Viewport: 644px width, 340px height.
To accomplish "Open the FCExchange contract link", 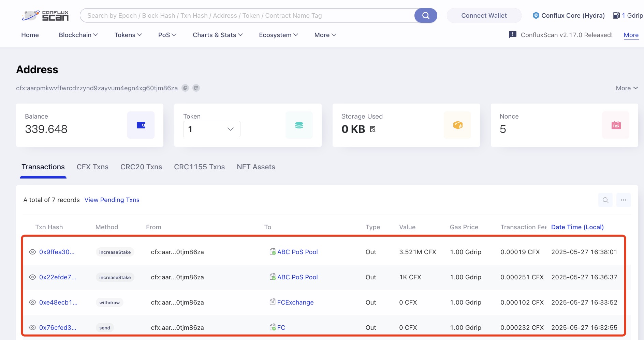I will click(x=295, y=302).
